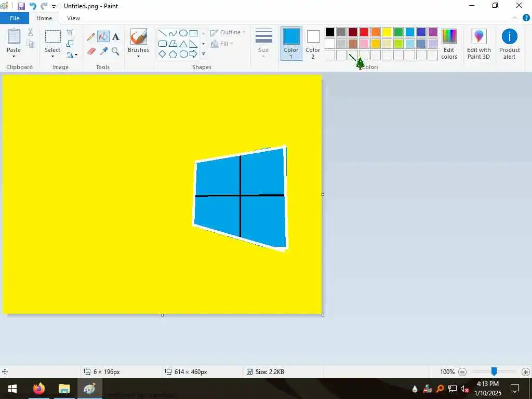Expand the Paste dropdown arrow
The width and height of the screenshot is (532, 399).
(14, 57)
